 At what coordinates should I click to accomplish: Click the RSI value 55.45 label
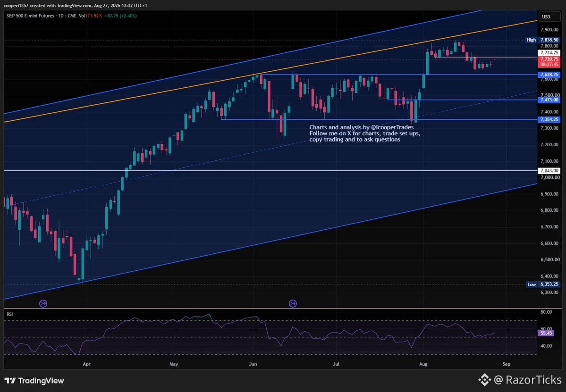[546, 333]
